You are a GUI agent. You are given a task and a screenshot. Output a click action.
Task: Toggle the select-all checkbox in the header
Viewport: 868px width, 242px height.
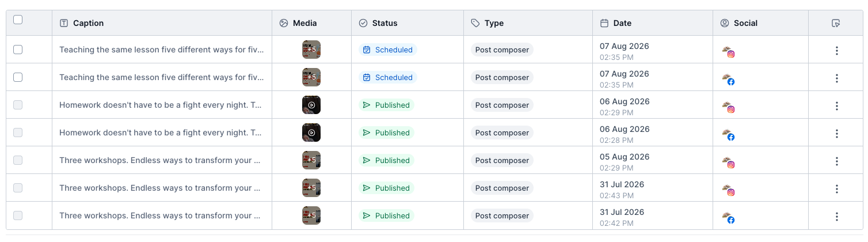[x=18, y=20]
